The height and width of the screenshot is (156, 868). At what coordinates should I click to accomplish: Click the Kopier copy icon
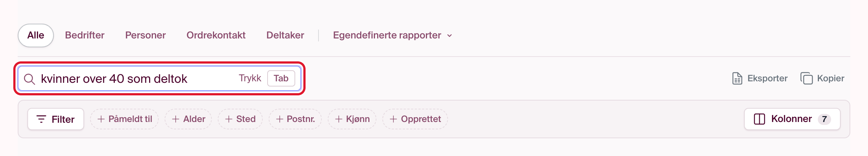pyautogui.click(x=806, y=78)
